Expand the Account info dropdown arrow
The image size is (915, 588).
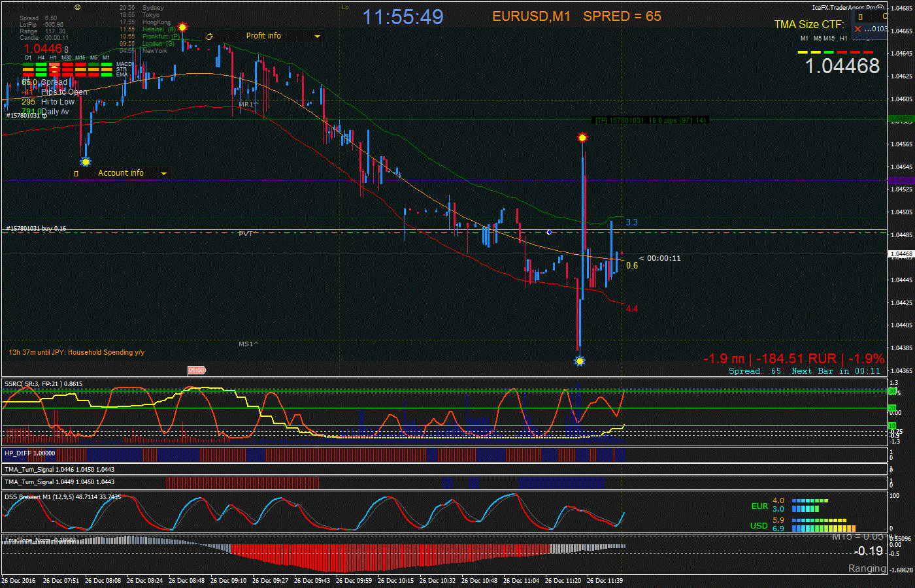click(163, 174)
